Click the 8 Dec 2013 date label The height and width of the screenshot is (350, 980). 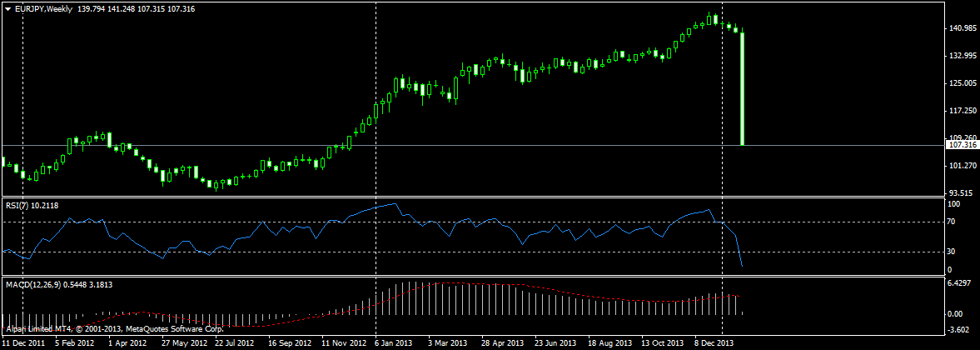tap(714, 343)
